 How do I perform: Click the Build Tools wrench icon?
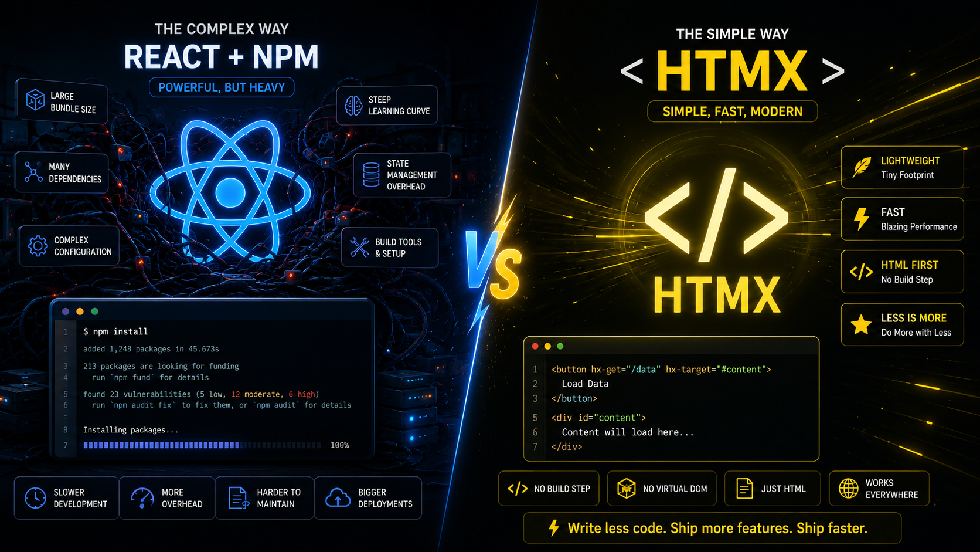pos(359,247)
